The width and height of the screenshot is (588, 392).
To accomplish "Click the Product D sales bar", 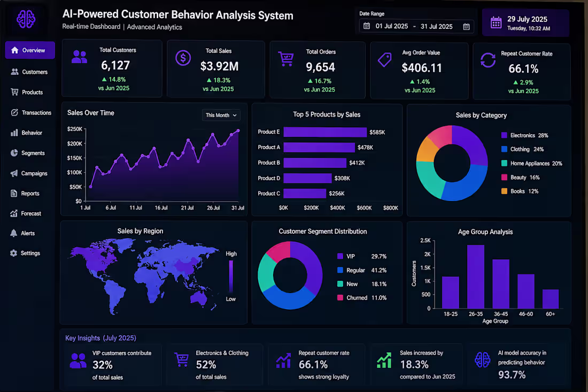I will pyautogui.click(x=307, y=178).
